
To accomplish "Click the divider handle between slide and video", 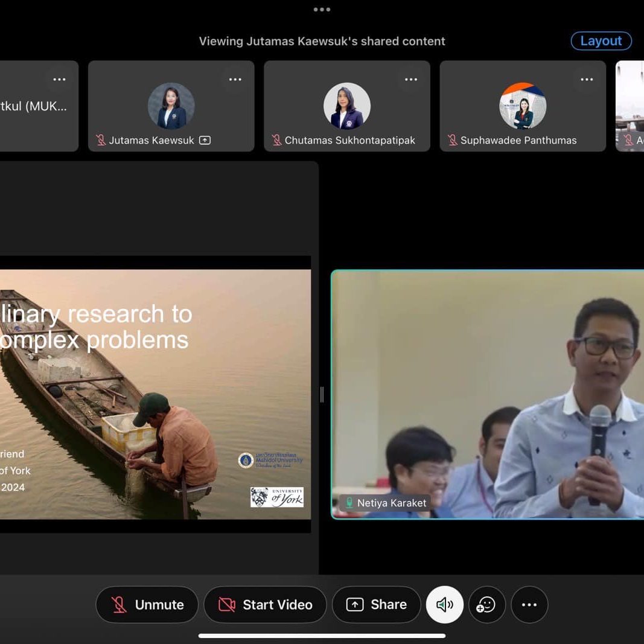I will (x=322, y=394).
